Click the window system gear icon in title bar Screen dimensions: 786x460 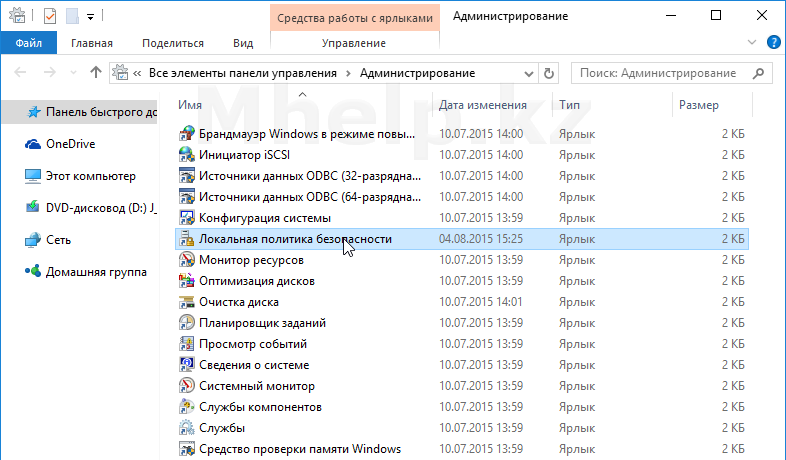tap(18, 16)
